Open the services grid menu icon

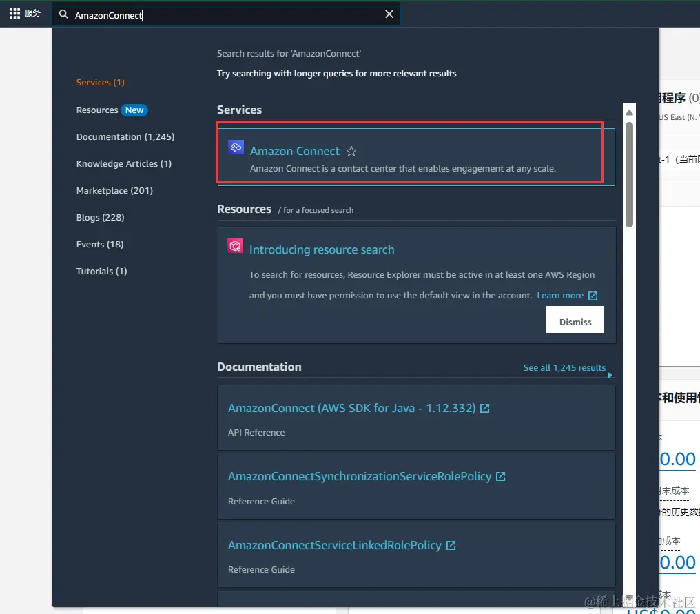(x=14, y=13)
